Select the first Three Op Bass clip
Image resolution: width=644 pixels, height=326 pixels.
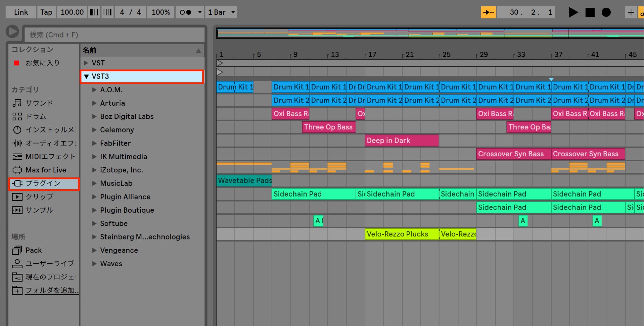(329, 127)
